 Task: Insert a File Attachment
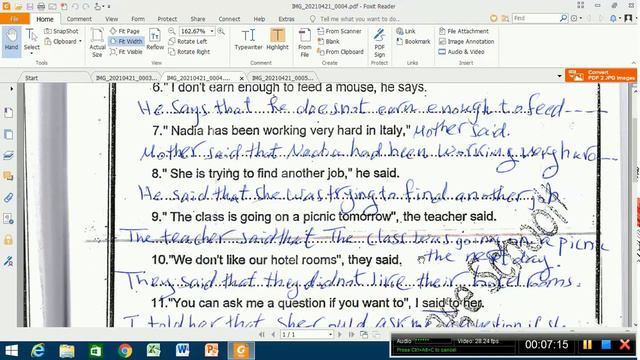[x=463, y=31]
